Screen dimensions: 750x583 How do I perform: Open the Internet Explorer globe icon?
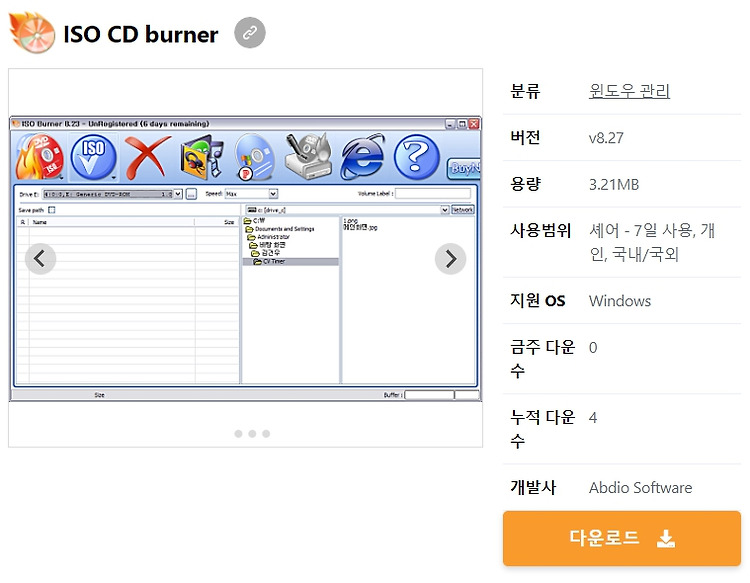point(363,157)
